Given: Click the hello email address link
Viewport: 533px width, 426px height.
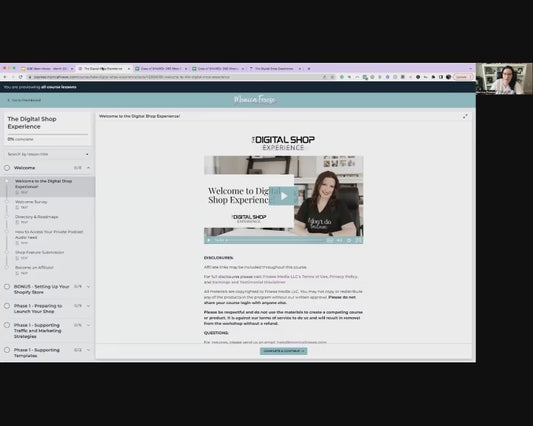Looking at the screenshot, I should point(302,342).
